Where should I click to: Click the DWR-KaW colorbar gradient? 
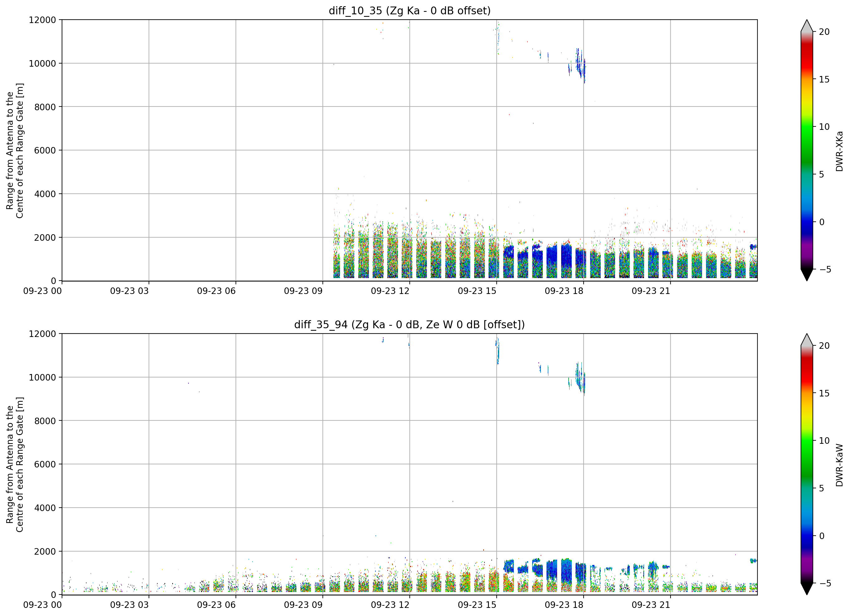[x=806, y=464]
